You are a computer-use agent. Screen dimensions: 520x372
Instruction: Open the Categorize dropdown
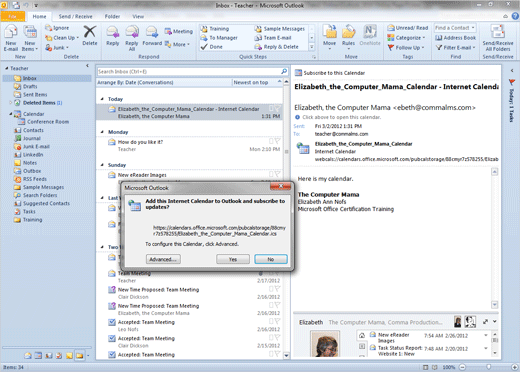pos(406,38)
